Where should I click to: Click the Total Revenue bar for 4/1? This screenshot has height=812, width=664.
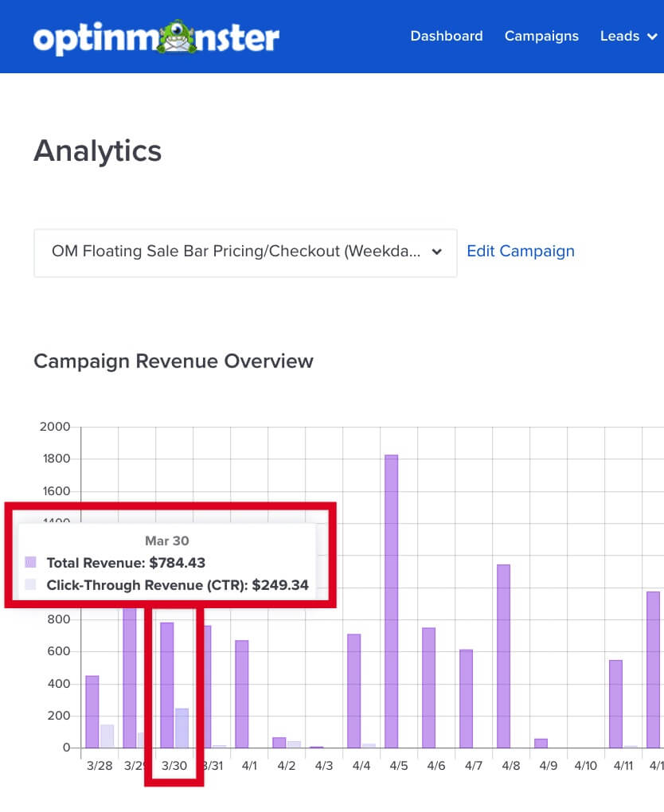242,694
